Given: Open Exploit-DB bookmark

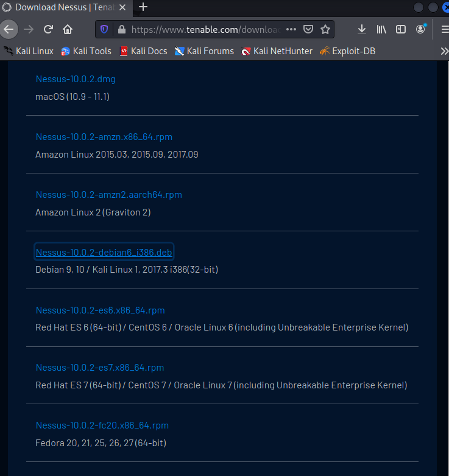Looking at the screenshot, I should click(347, 51).
